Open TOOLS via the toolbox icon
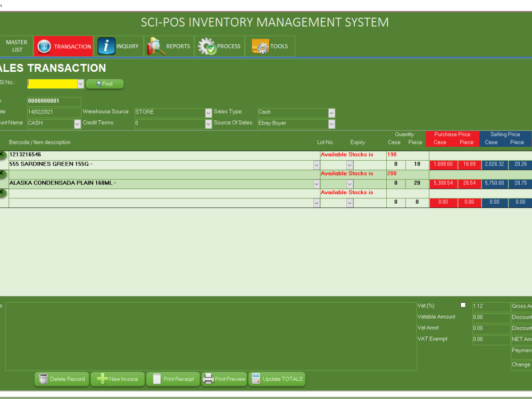532x399 pixels. click(x=261, y=46)
